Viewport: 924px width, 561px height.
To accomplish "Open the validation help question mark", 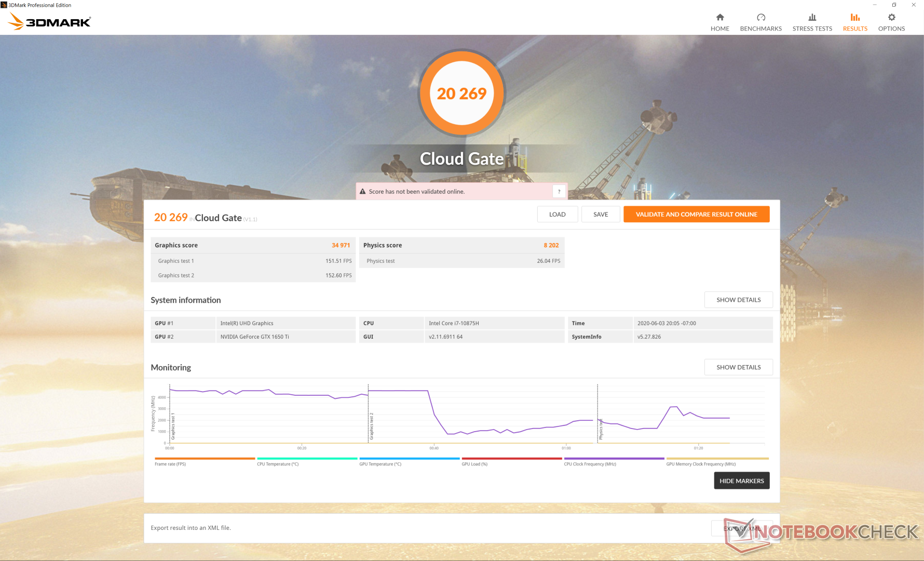I will point(559,192).
